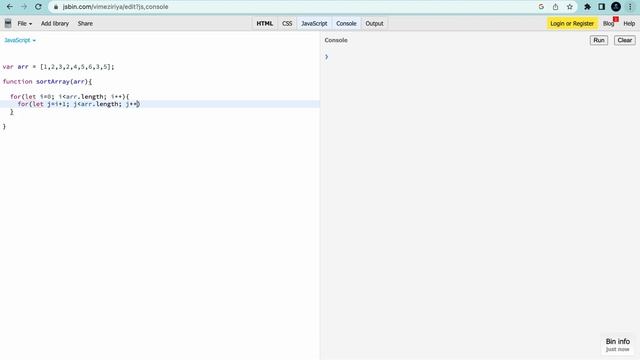Click the 'function sortArray(arr){' line

pos(47,82)
